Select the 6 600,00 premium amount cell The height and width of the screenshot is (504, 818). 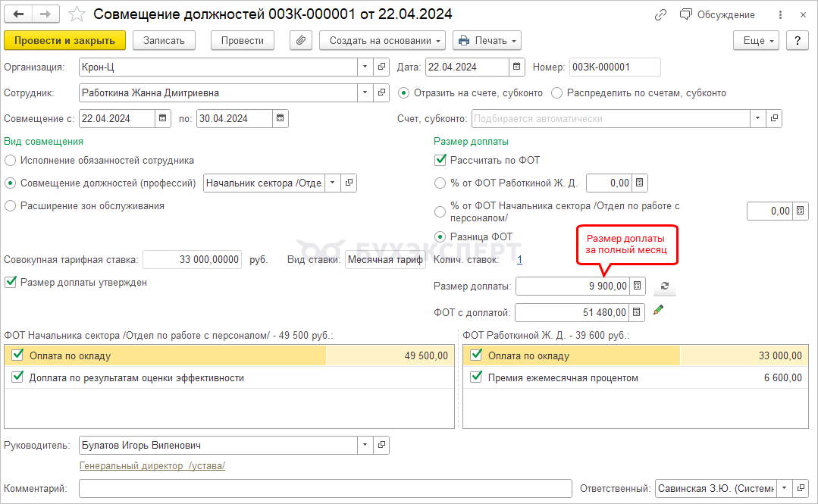(x=744, y=377)
